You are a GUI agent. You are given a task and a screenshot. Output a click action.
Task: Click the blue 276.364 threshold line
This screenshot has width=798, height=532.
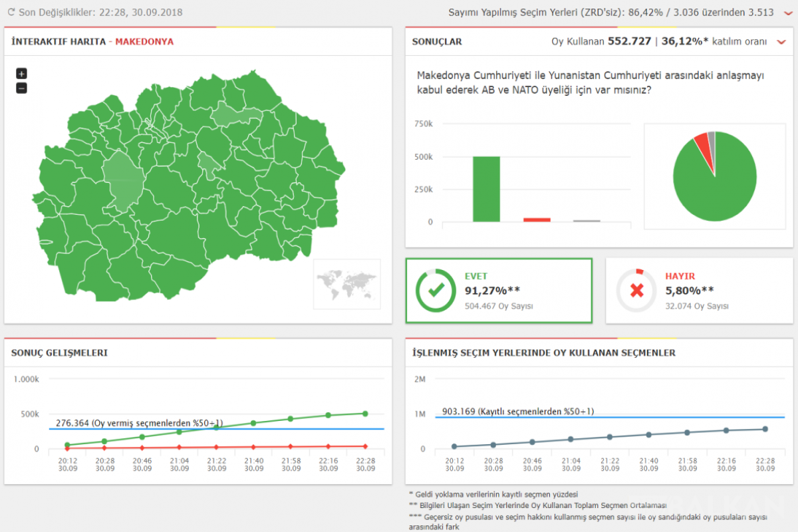coord(216,429)
